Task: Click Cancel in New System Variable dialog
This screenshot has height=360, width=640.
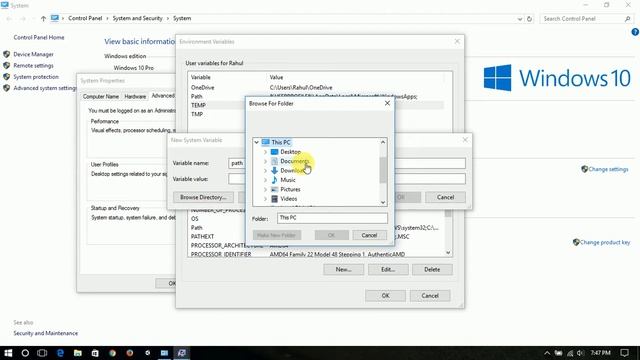Action: (x=445, y=197)
